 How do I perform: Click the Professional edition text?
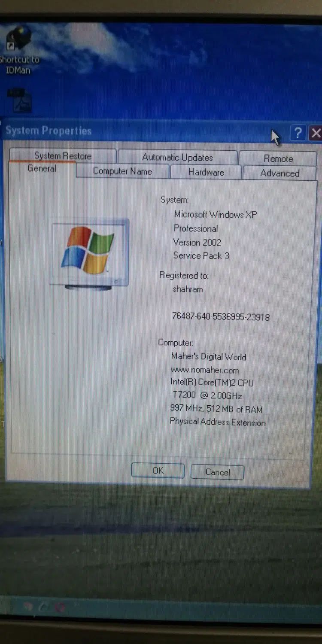click(x=196, y=228)
